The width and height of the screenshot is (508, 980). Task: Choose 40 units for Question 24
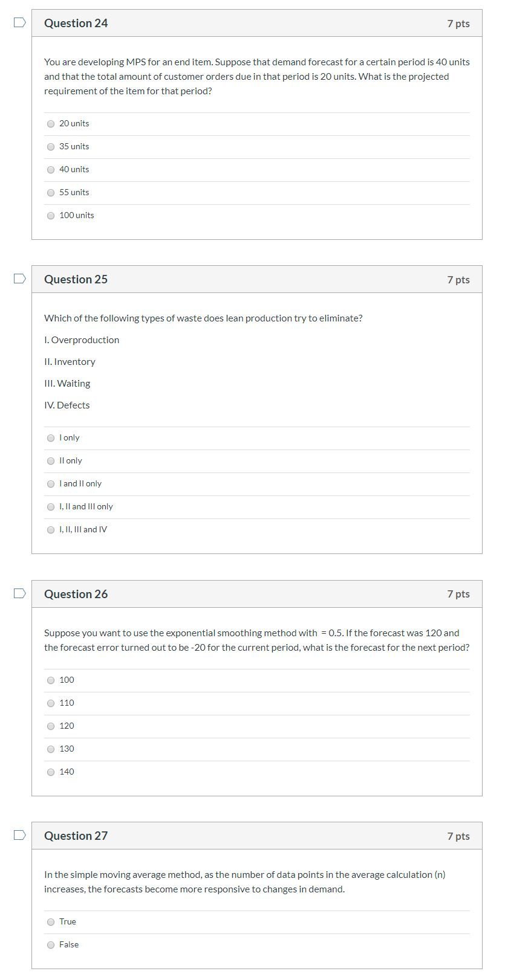pos(51,169)
